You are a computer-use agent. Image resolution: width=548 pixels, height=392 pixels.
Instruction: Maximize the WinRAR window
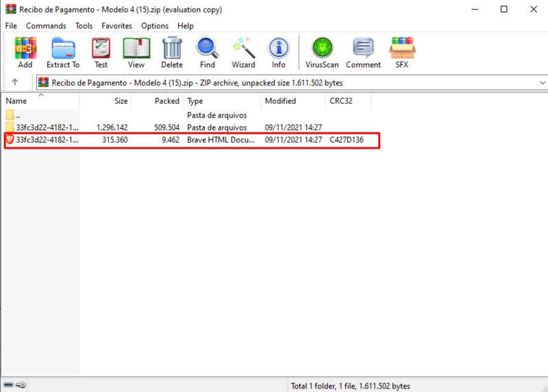coord(504,9)
